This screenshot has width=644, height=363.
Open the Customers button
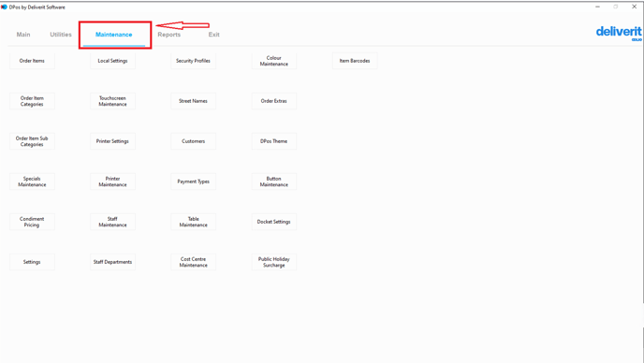click(193, 141)
